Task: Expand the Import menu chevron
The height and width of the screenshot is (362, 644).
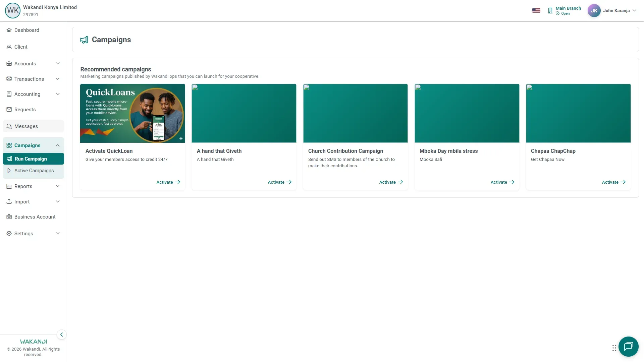Action: point(58,201)
